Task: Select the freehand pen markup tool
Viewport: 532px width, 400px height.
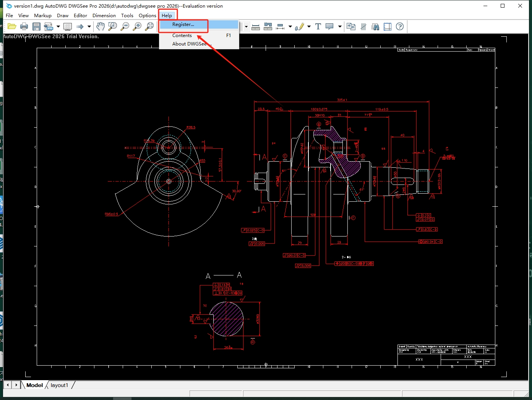Action: [x=300, y=26]
